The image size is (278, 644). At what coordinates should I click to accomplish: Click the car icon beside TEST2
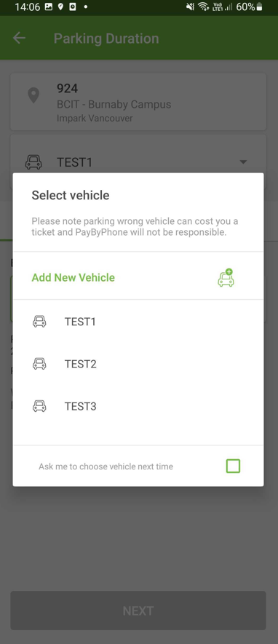pos(39,364)
